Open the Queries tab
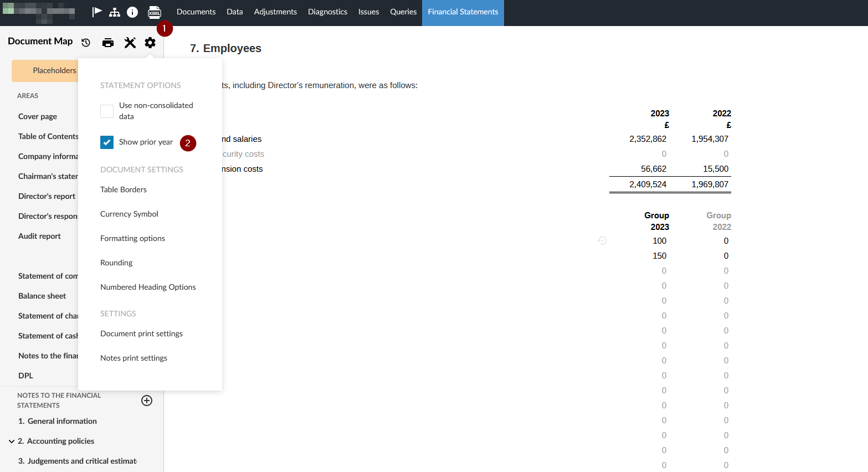 (403, 12)
